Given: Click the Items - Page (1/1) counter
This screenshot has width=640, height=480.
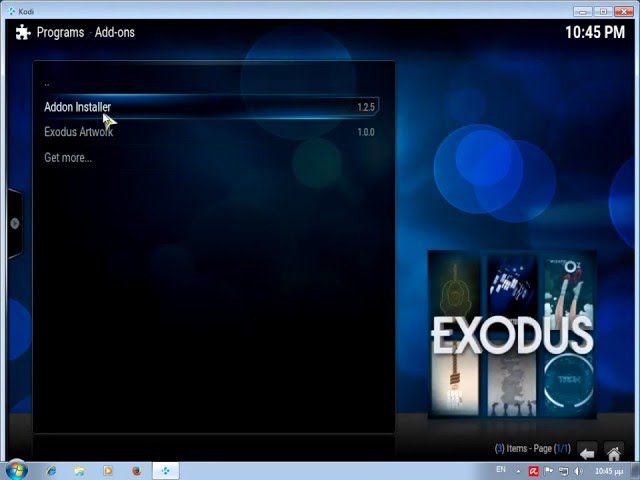Looking at the screenshot, I should (x=532, y=449).
